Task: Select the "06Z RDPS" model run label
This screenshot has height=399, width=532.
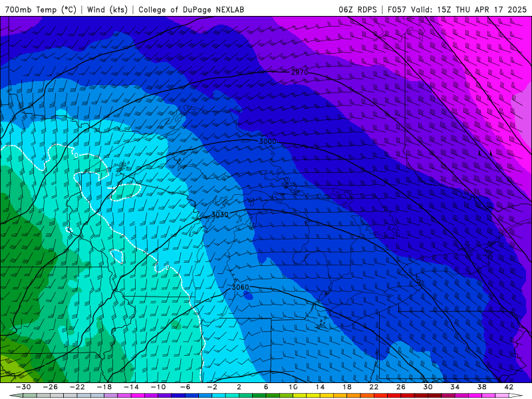Action: (358, 9)
